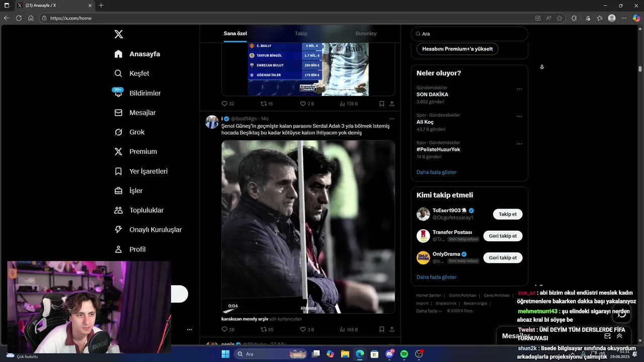The height and width of the screenshot is (362, 644).
Task: Switch to the Takip tab
Action: tap(301, 33)
